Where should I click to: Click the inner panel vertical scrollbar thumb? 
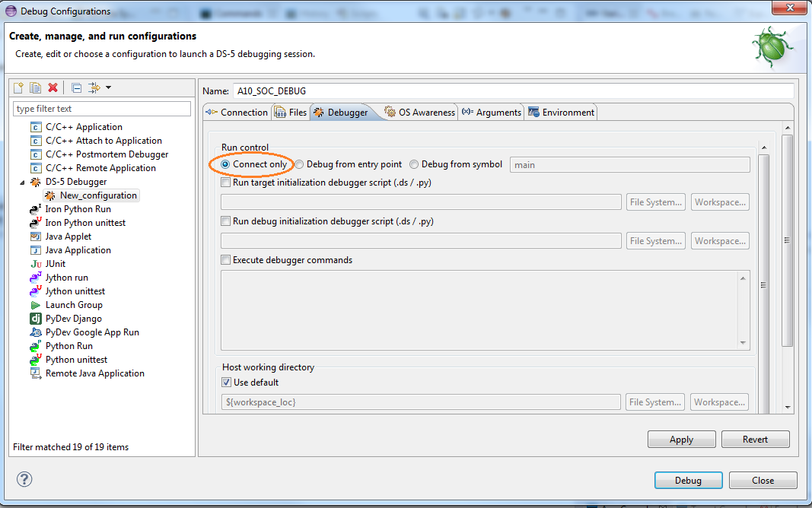click(763, 285)
